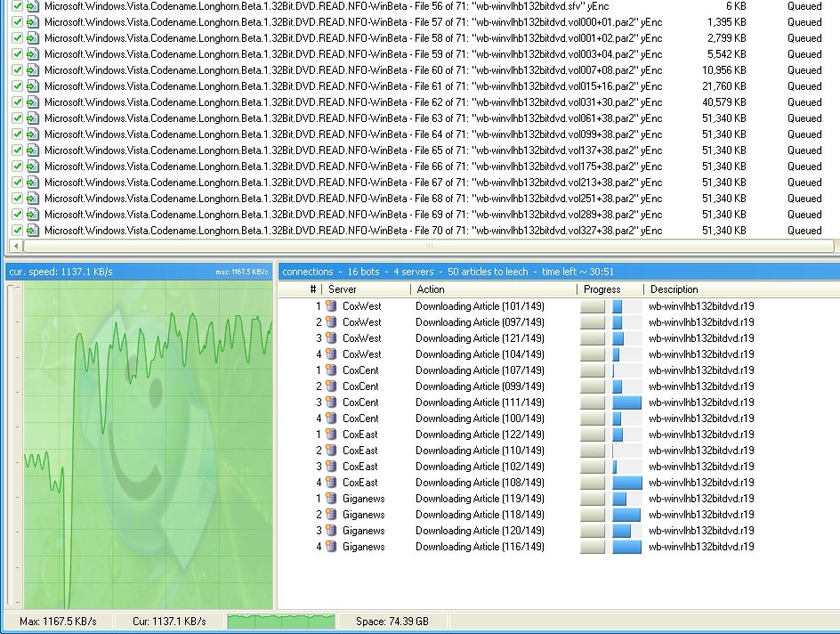Screen dimensions: 840x634
Task: Uncheck File 64 vol099+38.par2 row checkbox
Action: coord(17,134)
